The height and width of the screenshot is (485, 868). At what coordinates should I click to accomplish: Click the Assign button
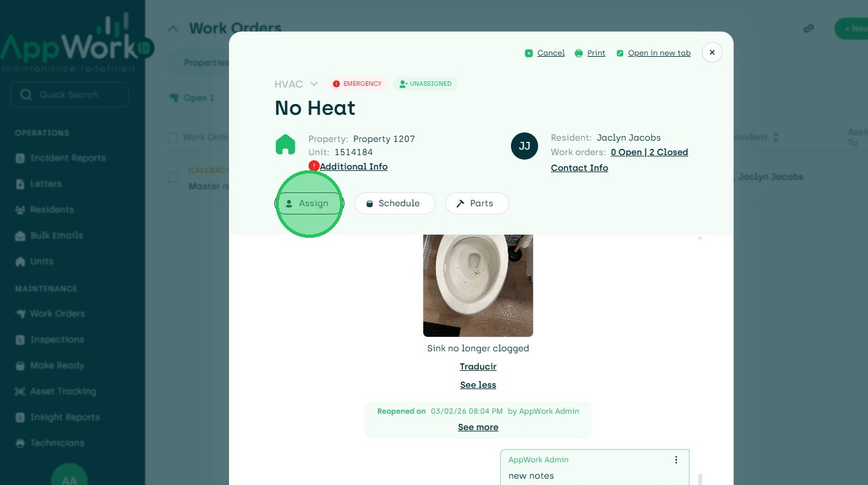coord(310,203)
